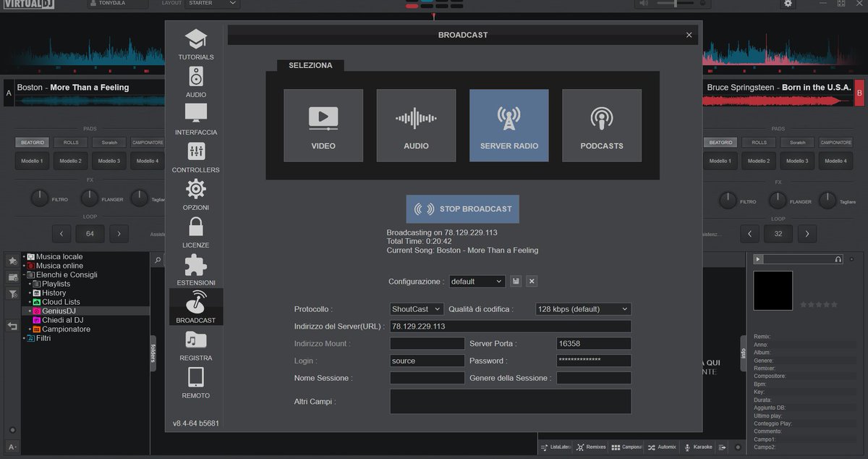Switch to ListaLaterale sideview tab

[x=556, y=447]
